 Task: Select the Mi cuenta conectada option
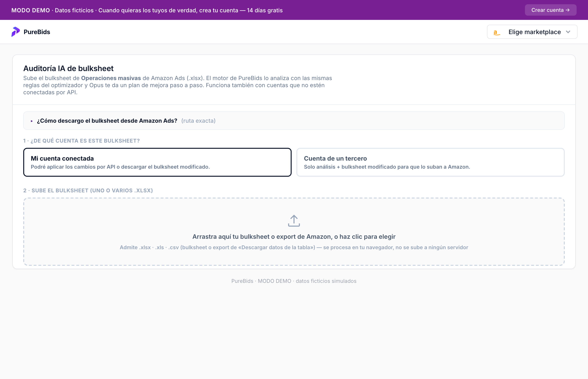tap(157, 162)
